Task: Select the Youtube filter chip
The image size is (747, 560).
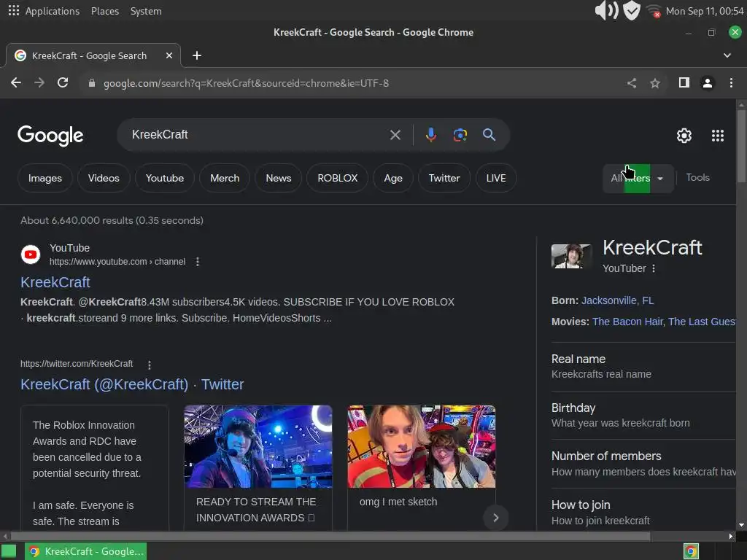Action: click(164, 178)
